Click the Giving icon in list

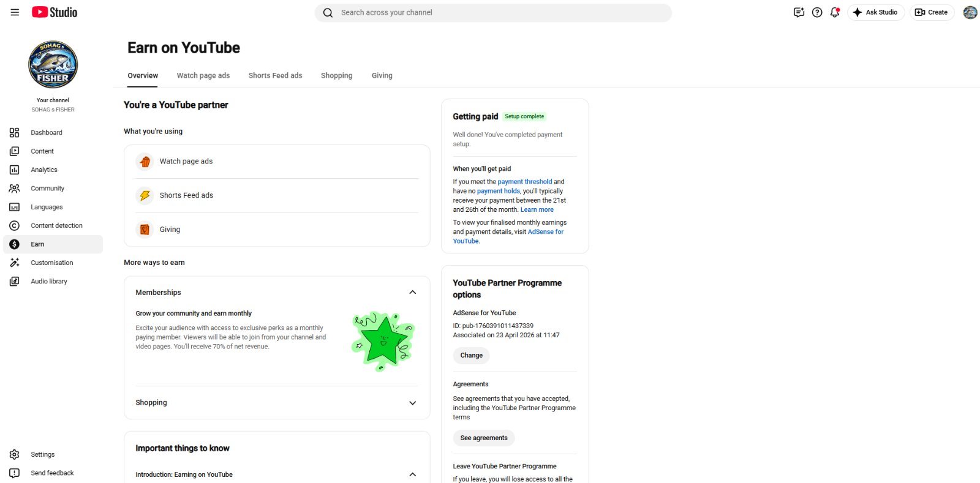(x=145, y=230)
